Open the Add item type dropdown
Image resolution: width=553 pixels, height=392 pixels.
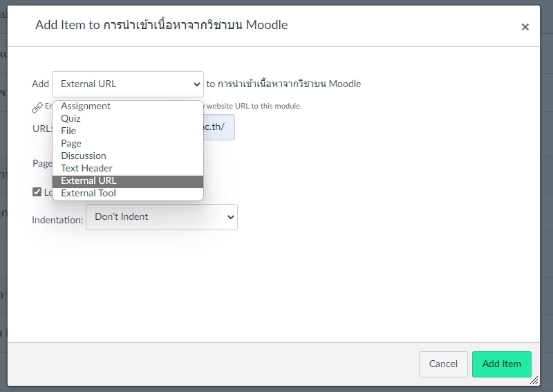(128, 84)
